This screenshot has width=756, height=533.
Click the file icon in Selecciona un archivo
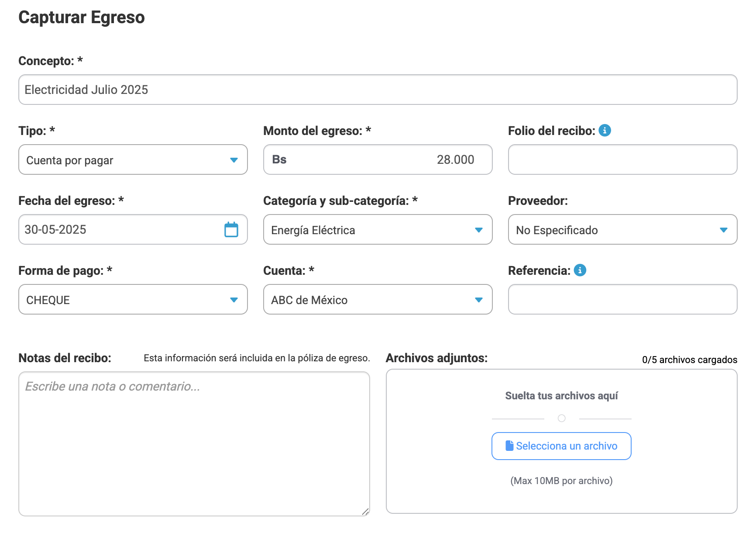pyautogui.click(x=509, y=446)
